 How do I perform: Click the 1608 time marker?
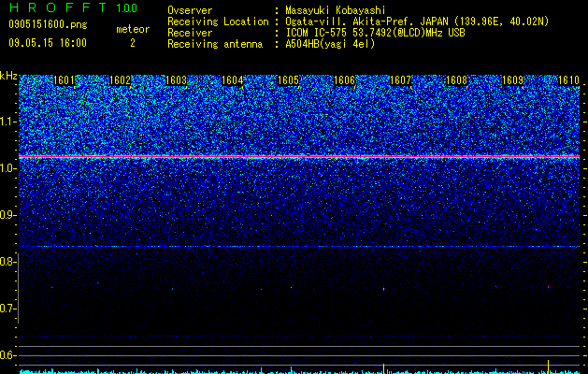point(457,80)
